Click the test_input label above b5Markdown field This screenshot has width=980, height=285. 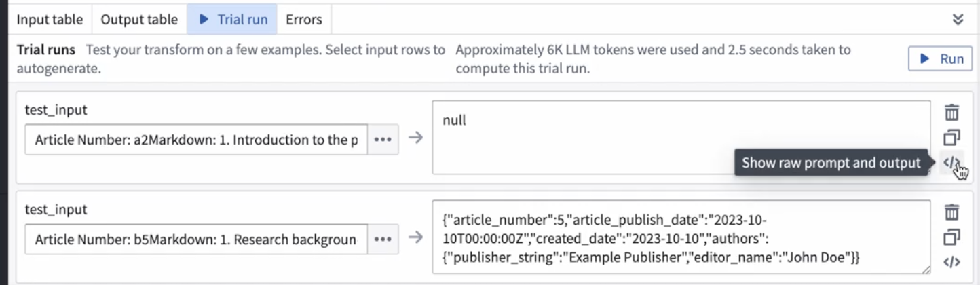click(56, 210)
